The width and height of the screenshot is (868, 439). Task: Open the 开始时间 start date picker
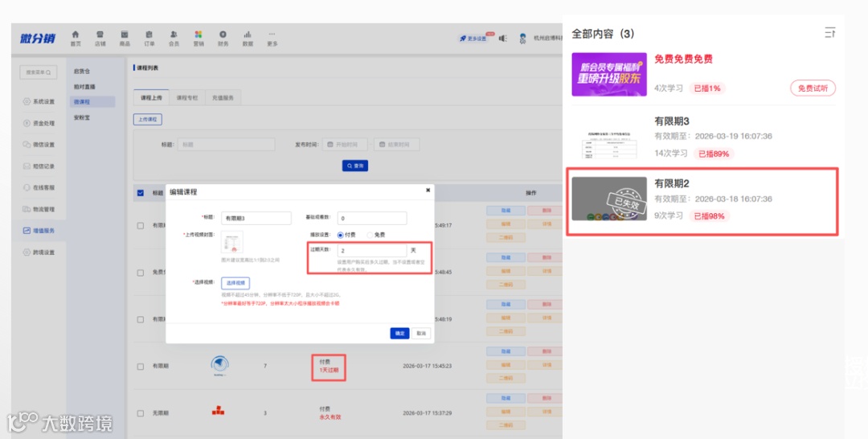(x=346, y=145)
